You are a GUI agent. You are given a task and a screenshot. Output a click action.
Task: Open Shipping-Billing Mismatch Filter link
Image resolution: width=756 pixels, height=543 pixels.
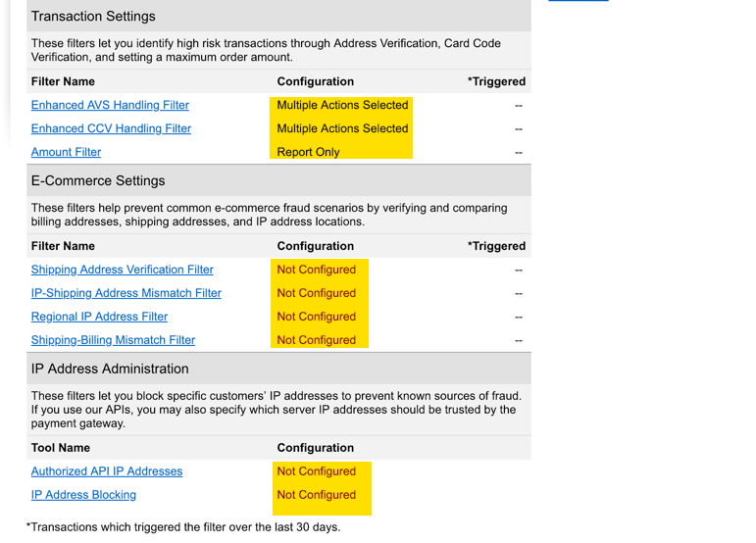point(113,340)
